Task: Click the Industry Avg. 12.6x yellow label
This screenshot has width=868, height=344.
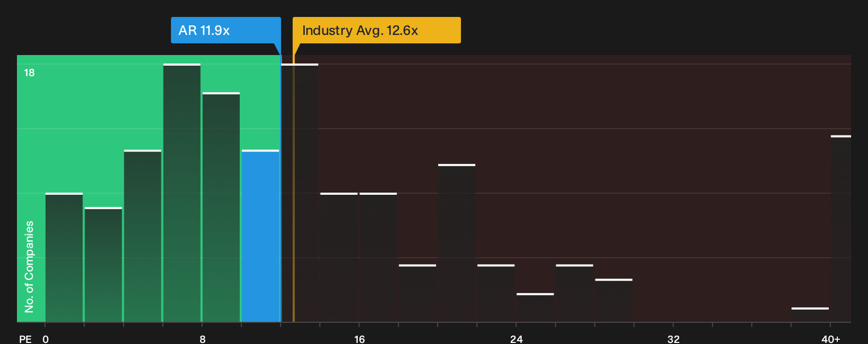Action: pyautogui.click(x=377, y=30)
